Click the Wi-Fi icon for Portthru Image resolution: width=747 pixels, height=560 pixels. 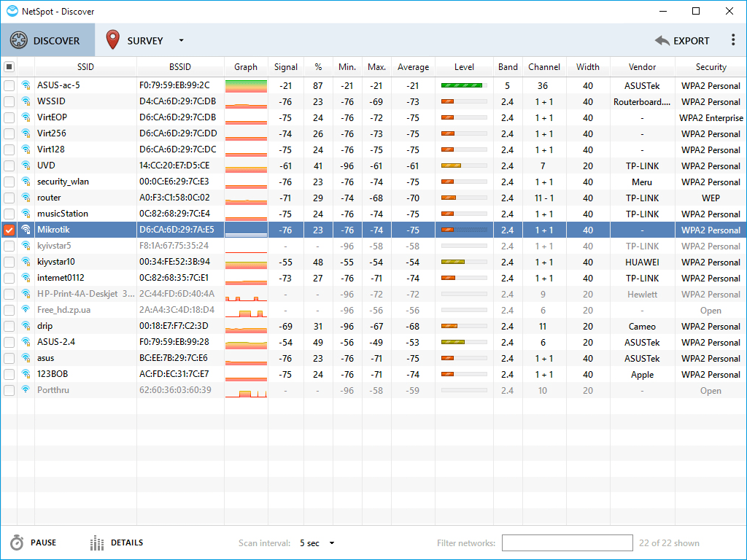click(26, 390)
